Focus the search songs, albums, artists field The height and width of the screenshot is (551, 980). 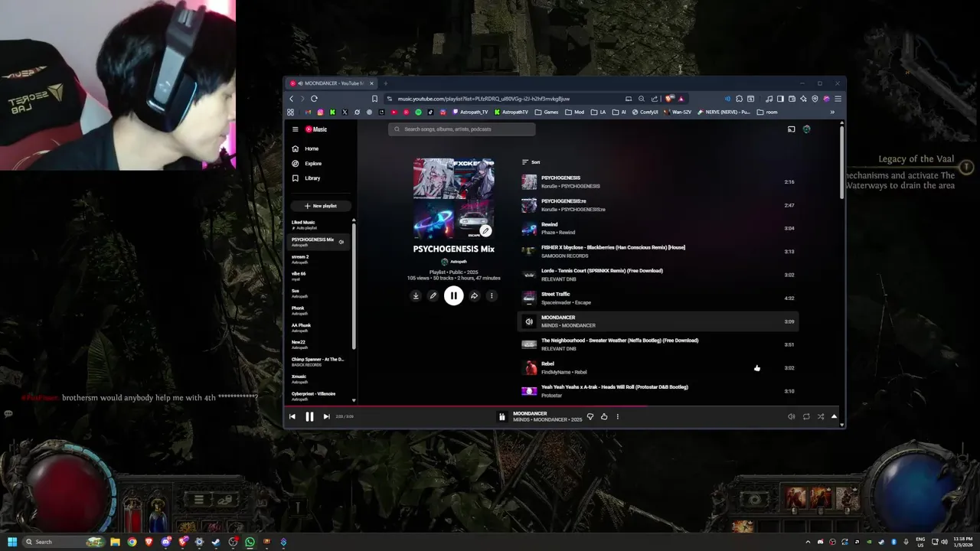(462, 129)
